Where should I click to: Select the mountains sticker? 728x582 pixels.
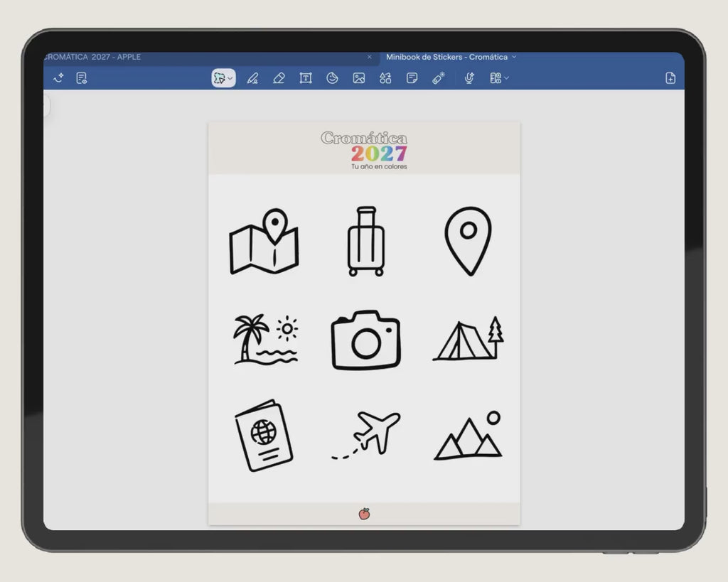468,436
